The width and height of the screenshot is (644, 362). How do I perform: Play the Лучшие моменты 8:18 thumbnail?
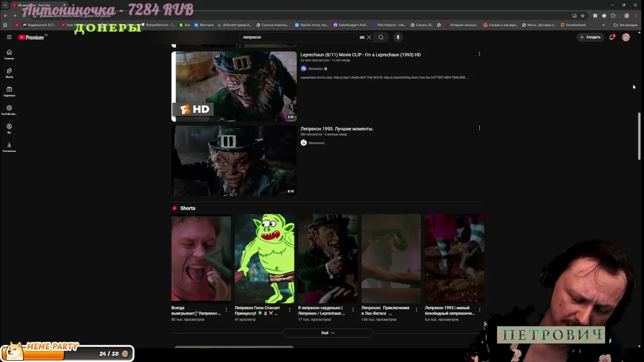(x=234, y=161)
